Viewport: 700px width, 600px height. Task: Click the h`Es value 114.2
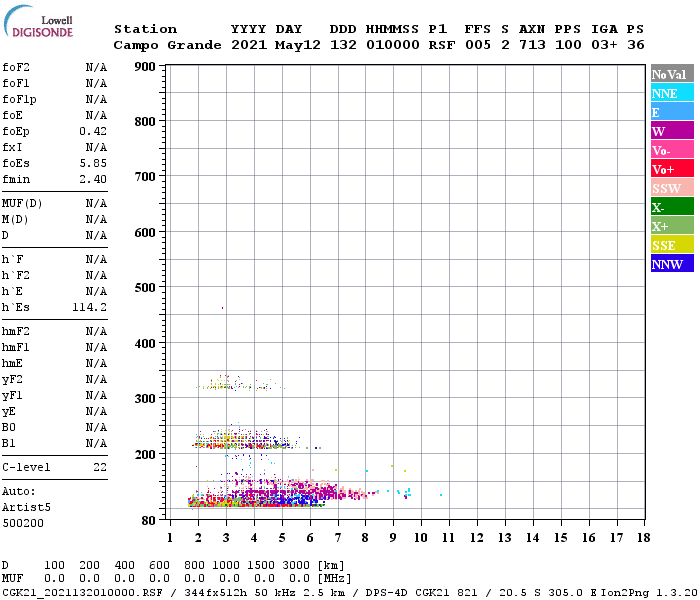tap(89, 307)
